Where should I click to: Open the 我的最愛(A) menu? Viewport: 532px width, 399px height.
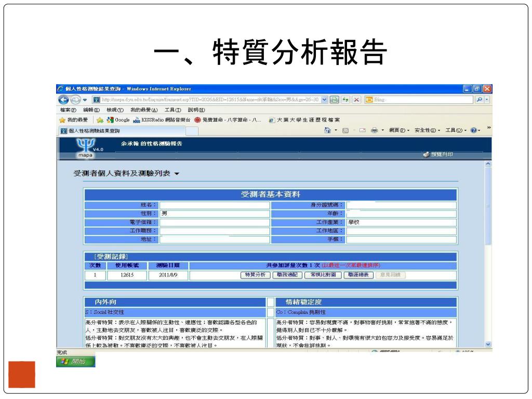click(x=144, y=110)
